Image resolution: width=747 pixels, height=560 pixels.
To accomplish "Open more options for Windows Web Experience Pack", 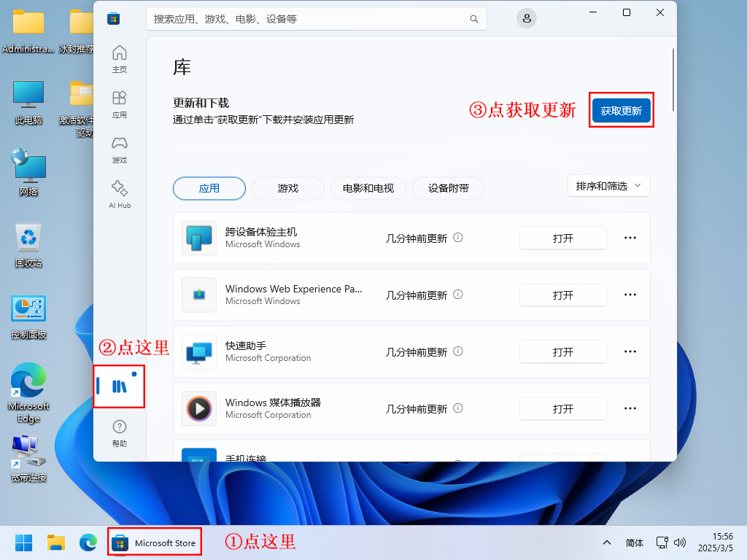I will (630, 295).
